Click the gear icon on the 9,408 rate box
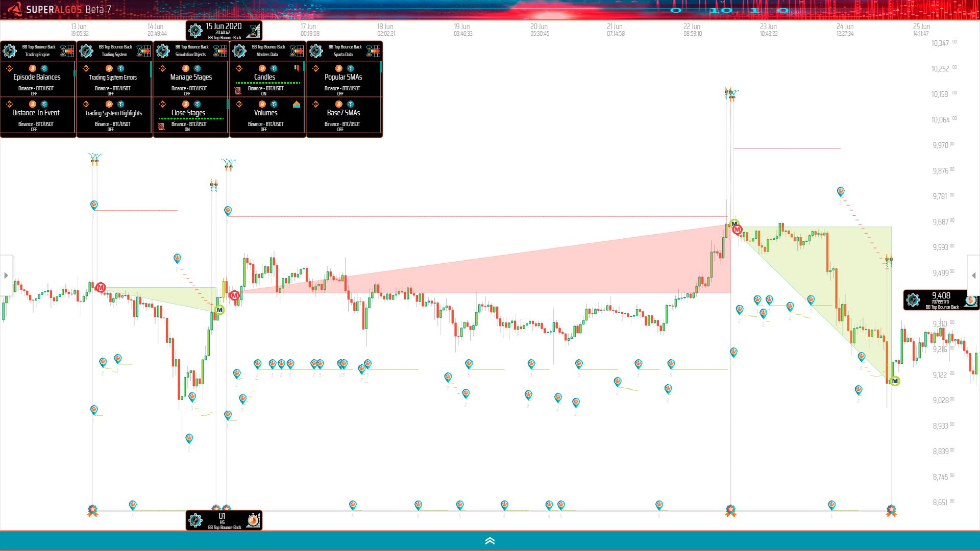Image resolution: width=980 pixels, height=551 pixels. 913,300
